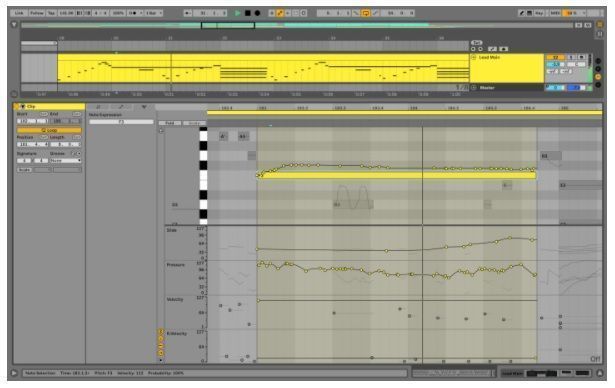Collapse the overview with top-left triangle icon
This screenshot has width=615, height=388.
pos(14,25)
